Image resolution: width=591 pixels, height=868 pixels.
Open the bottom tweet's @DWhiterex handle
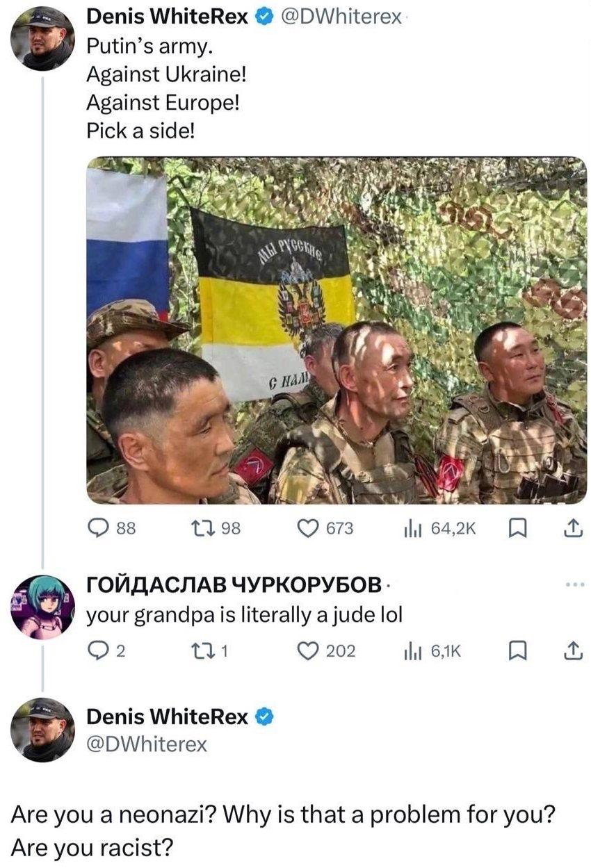coord(147,744)
